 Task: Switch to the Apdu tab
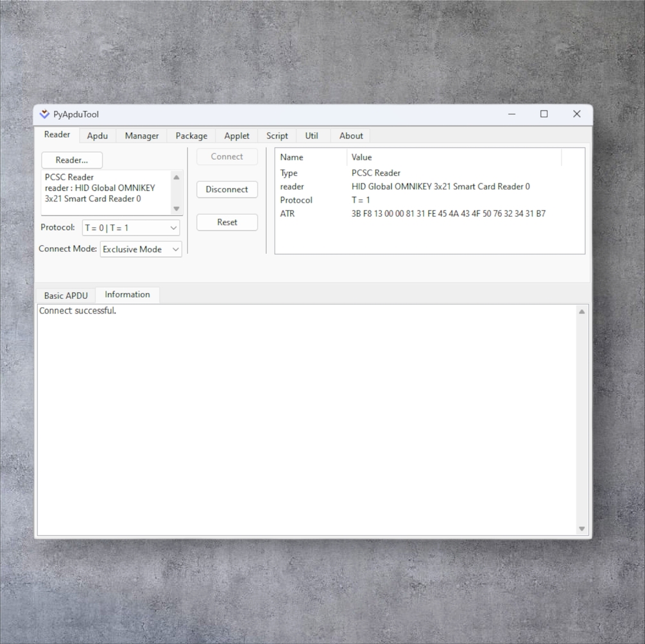pyautogui.click(x=98, y=136)
